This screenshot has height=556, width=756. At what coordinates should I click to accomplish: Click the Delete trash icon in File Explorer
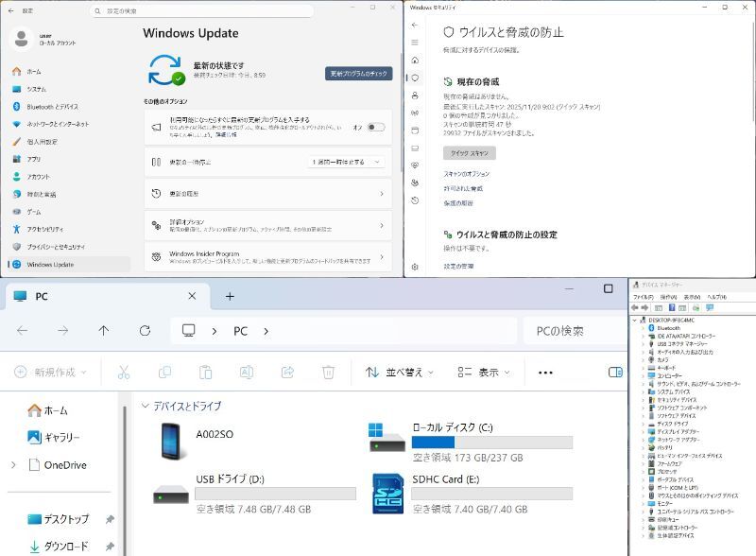(x=328, y=373)
